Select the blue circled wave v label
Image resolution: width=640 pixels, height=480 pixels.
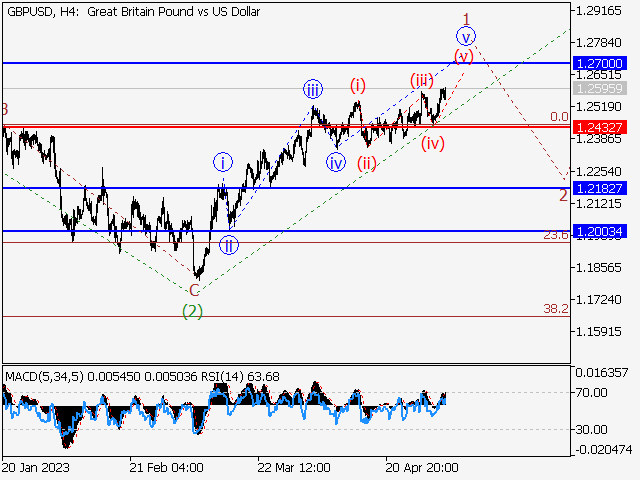(466, 37)
